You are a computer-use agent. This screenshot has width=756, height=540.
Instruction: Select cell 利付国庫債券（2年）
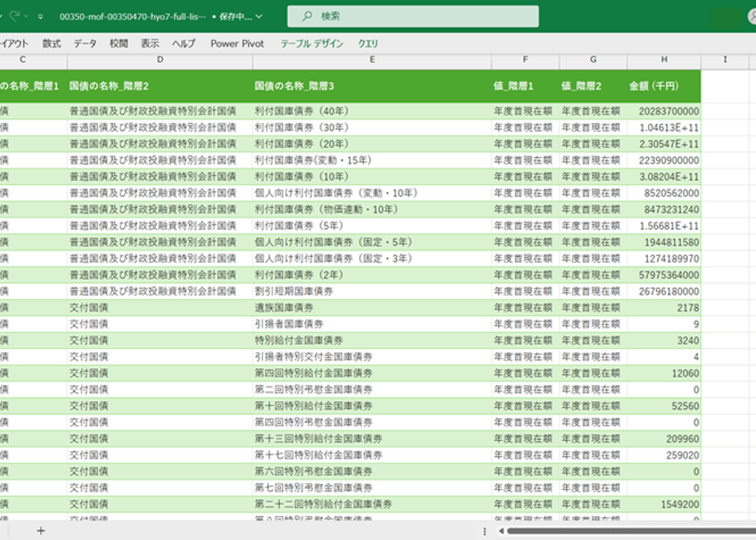point(371,275)
